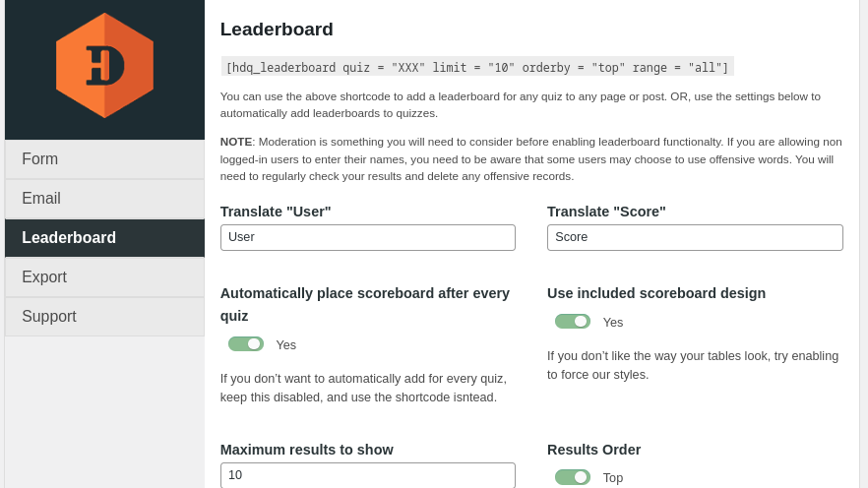Viewport: 868px width, 488px height.
Task: Open the Export tab
Action: [x=104, y=277]
